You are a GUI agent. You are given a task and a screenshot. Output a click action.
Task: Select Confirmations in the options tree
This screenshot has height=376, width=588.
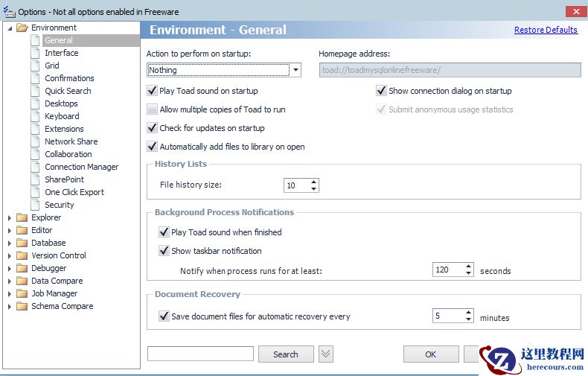click(69, 78)
